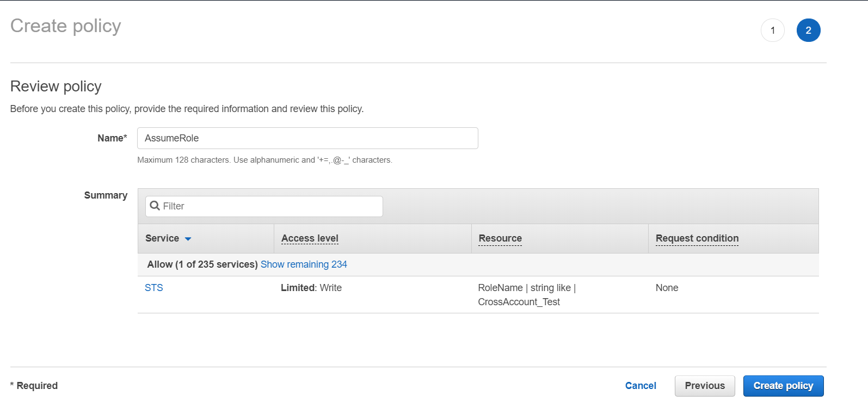Select the step 2 indicator circle
Screen dimensions: 868x420
point(808,30)
